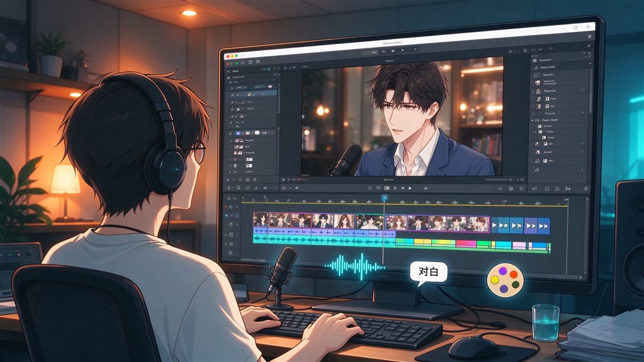The height and width of the screenshot is (362, 644).
Task: Select the first video clip thumbnail on timeline
Action: (x=261, y=221)
